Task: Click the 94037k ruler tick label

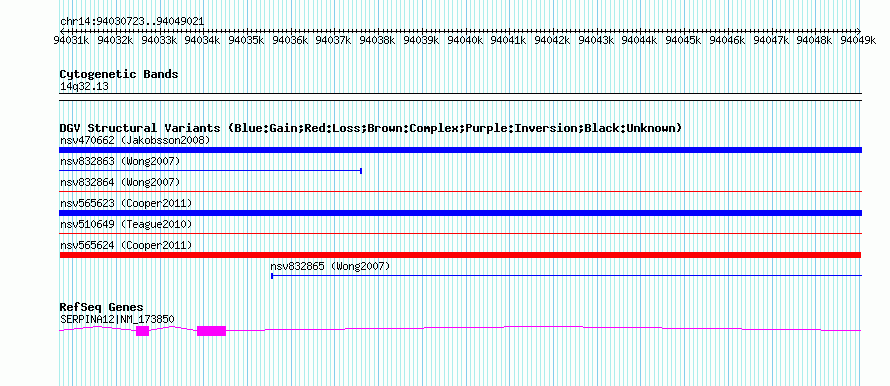Action: click(333, 40)
